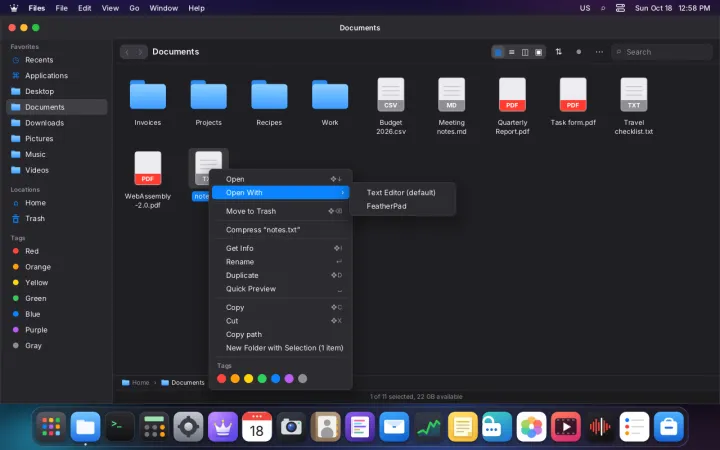Apply red tag in context menu

pyautogui.click(x=221, y=378)
